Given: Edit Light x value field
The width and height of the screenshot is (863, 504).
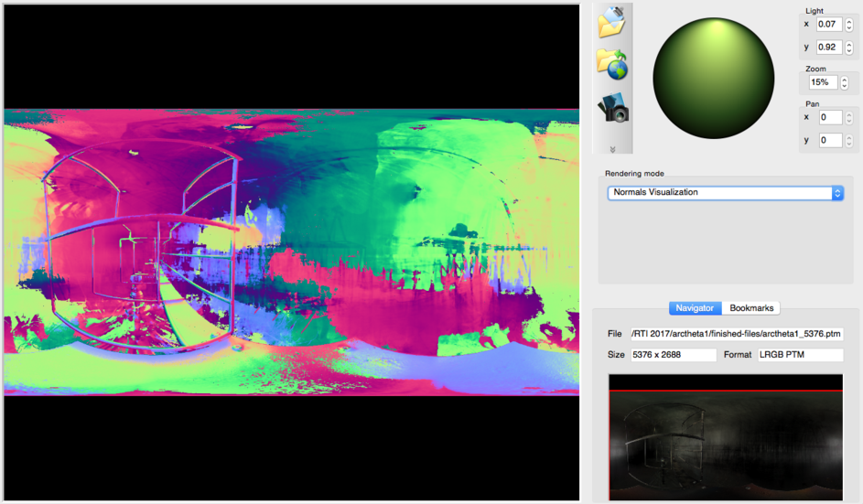Looking at the screenshot, I should click(829, 24).
